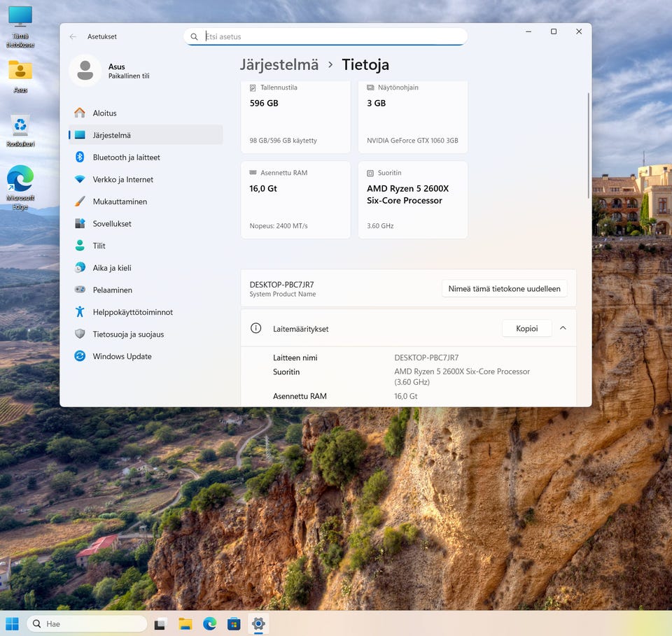Image resolution: width=672 pixels, height=636 pixels.
Task: Open the Tallennustila 596 GB card
Action: [295, 117]
